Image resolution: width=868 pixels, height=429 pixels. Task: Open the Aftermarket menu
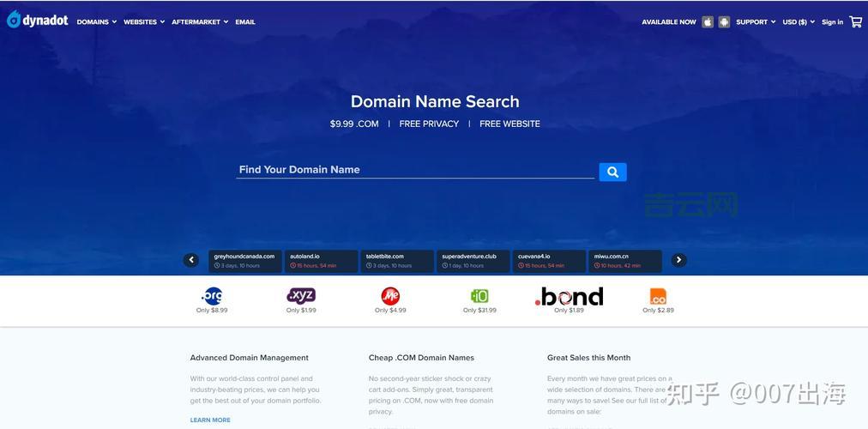tap(199, 22)
